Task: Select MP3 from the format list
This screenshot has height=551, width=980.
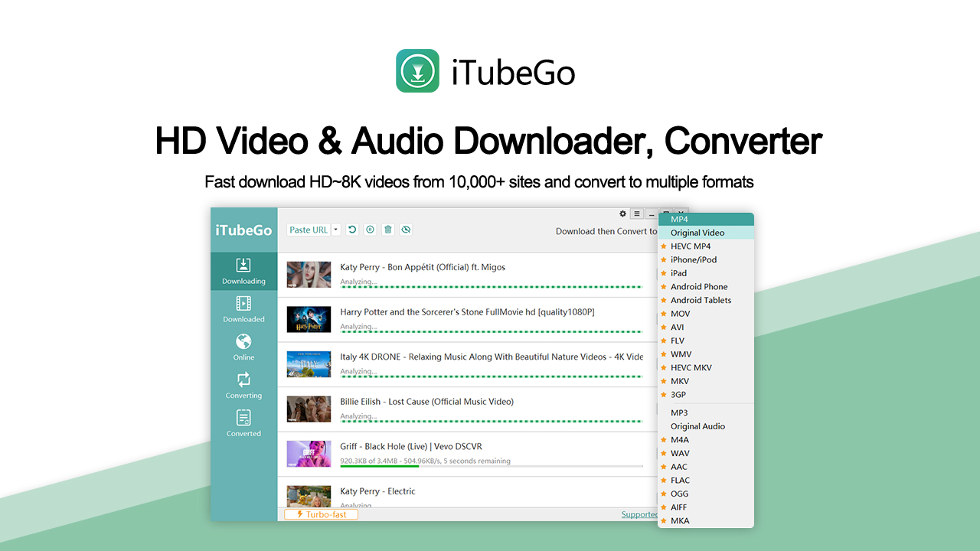Action: pos(679,412)
